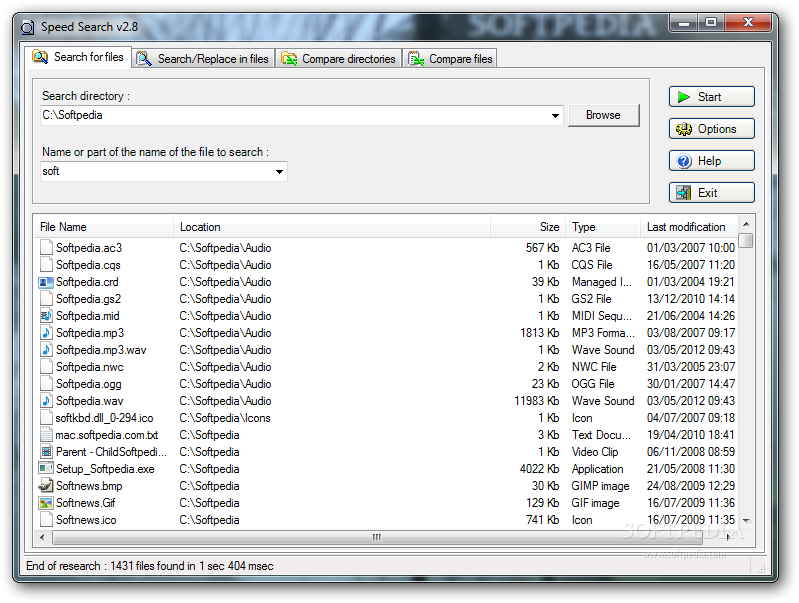Click the GIF image type cell
Screen dimensions: 799x603
(595, 503)
